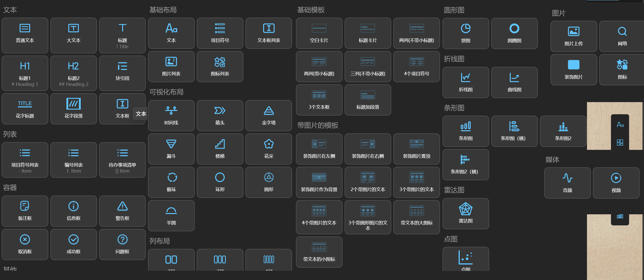Add a 待办事项清单 todo list
This screenshot has width=644, height=280.
[x=122, y=160]
